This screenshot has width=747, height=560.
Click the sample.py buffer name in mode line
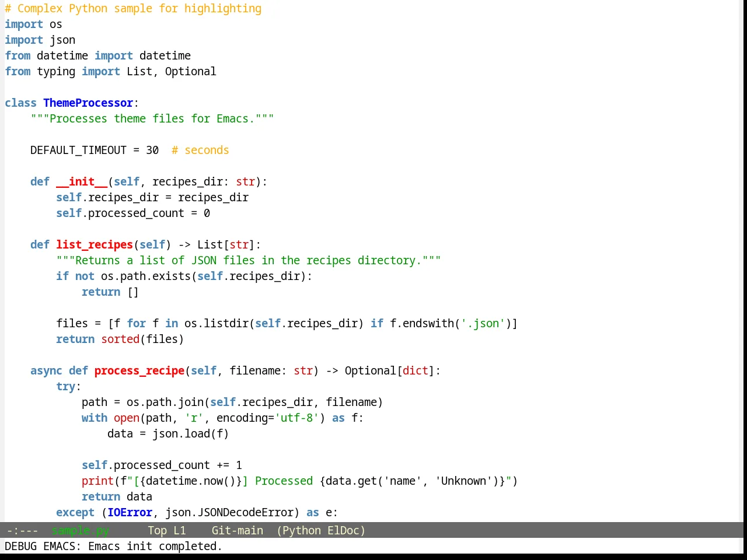pos(80,530)
